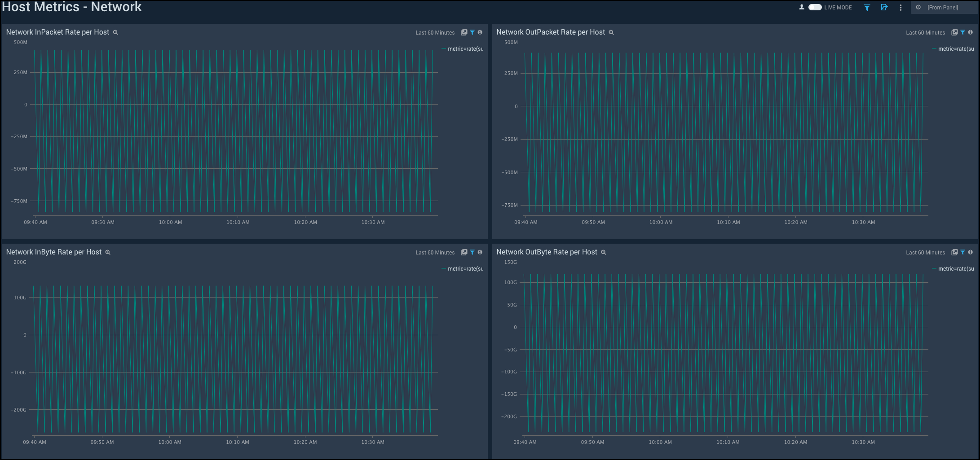980x460 pixels.
Task: Click the Host Metrics - Network title
Action: (72, 7)
